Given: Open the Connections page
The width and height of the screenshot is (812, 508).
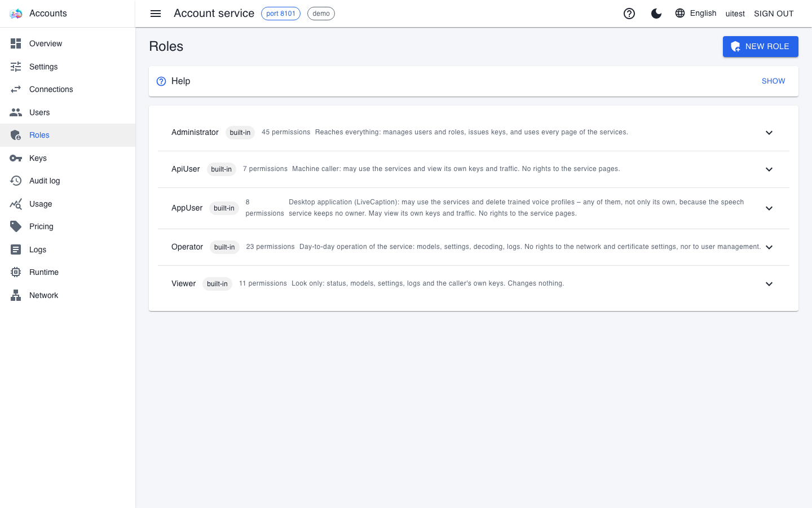Looking at the screenshot, I should [x=68, y=89].
